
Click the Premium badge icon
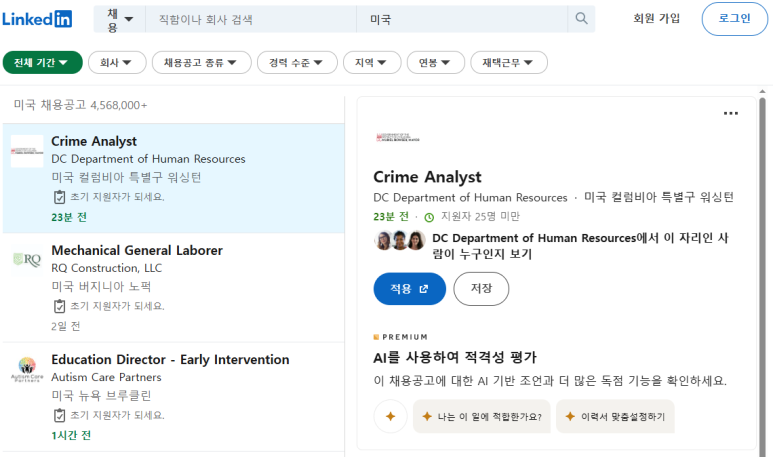point(376,337)
